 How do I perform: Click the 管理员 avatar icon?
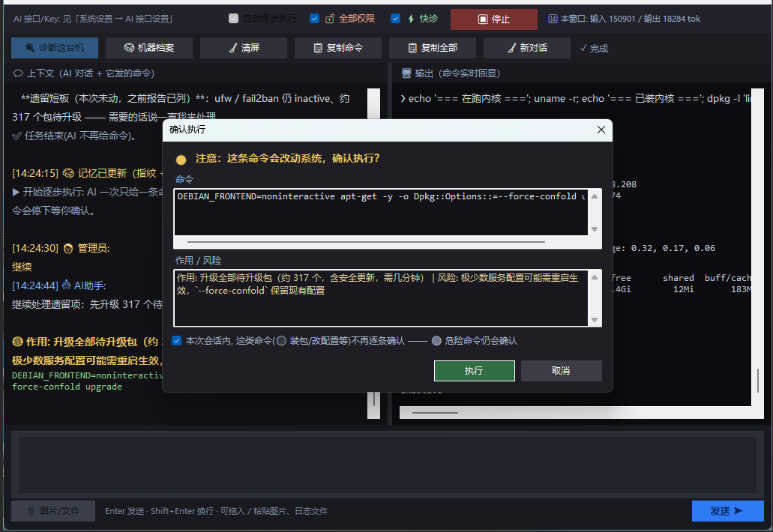(x=68, y=248)
